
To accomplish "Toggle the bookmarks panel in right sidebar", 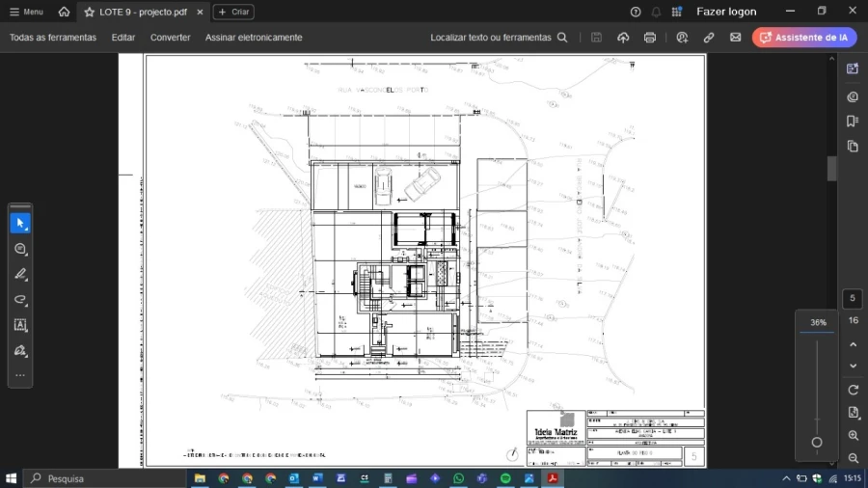I will point(853,122).
